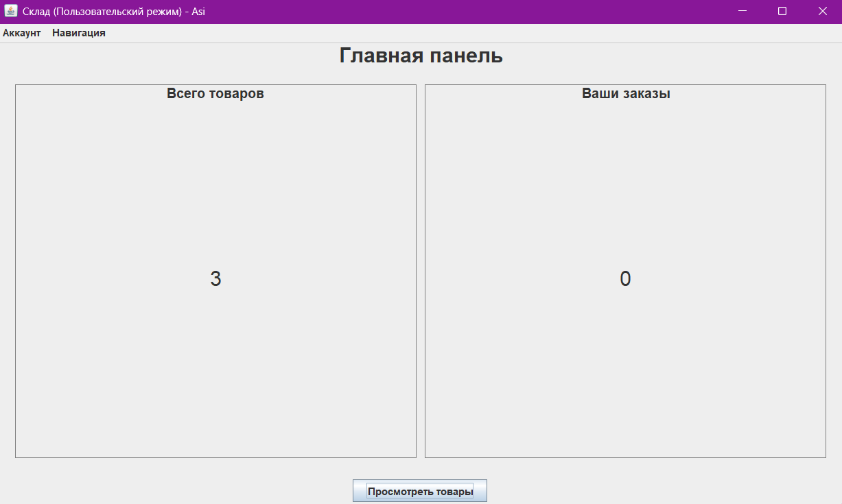Click the window title Склад (Пользовательский режим) - Asi
This screenshot has width=842, height=504.
coord(114,12)
